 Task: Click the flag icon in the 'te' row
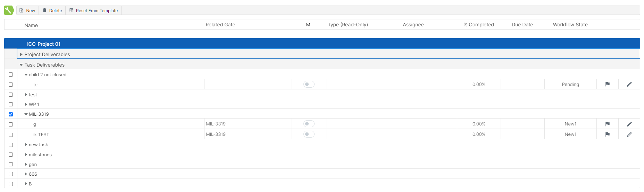coord(607,84)
